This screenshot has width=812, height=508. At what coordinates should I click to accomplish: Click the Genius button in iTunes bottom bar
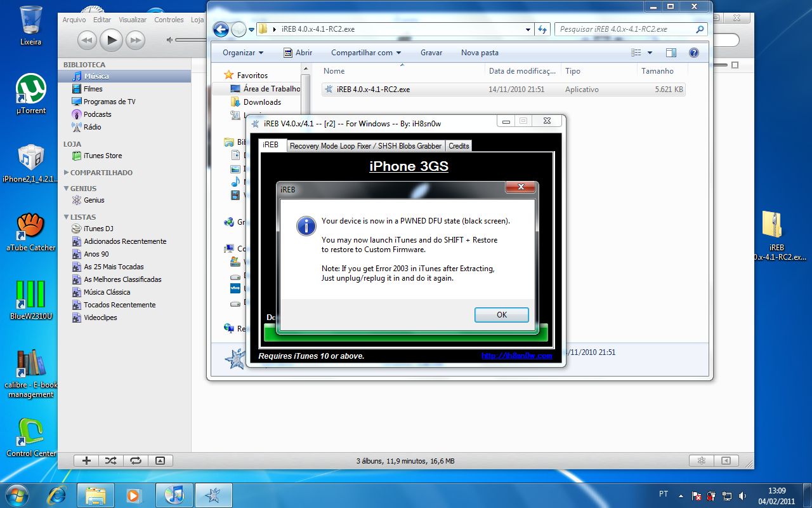pos(702,461)
